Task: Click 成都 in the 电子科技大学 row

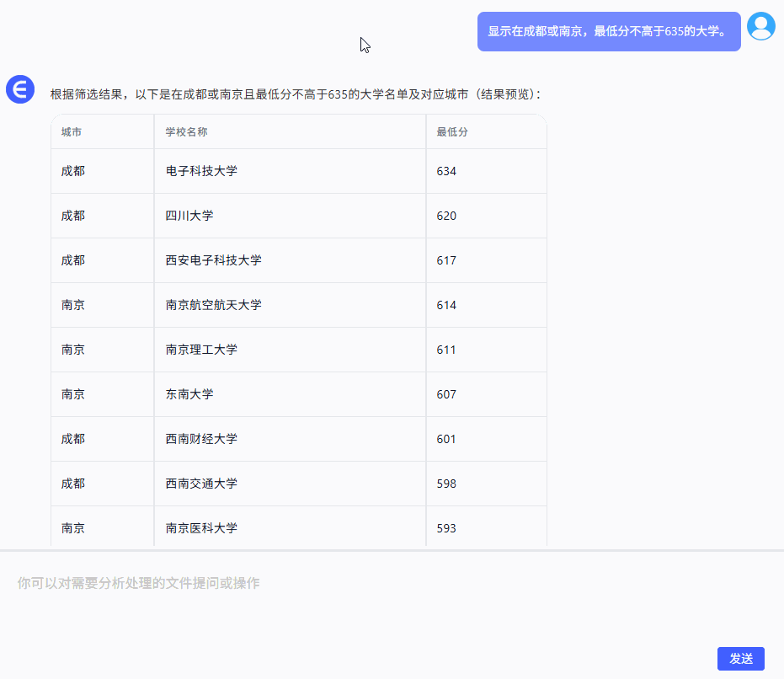Action: point(73,171)
